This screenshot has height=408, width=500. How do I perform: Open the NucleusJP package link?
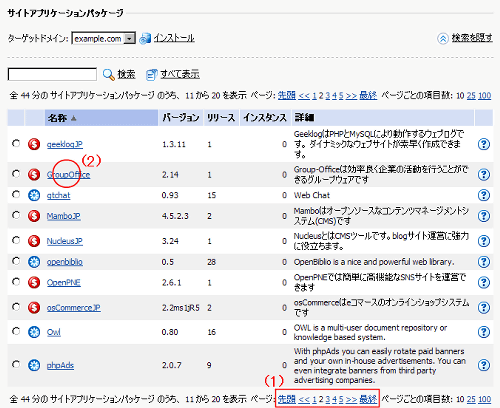[65, 241]
